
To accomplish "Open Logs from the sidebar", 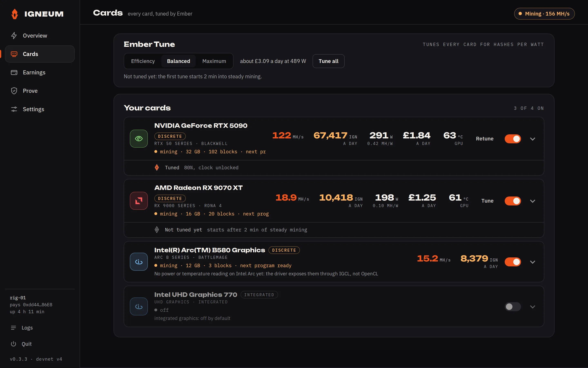I will [40, 328].
